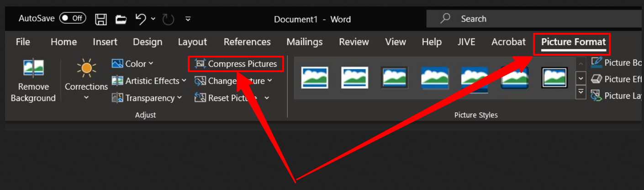The height and width of the screenshot is (190, 644).
Task: Click the Open folder icon
Action: tap(121, 19)
